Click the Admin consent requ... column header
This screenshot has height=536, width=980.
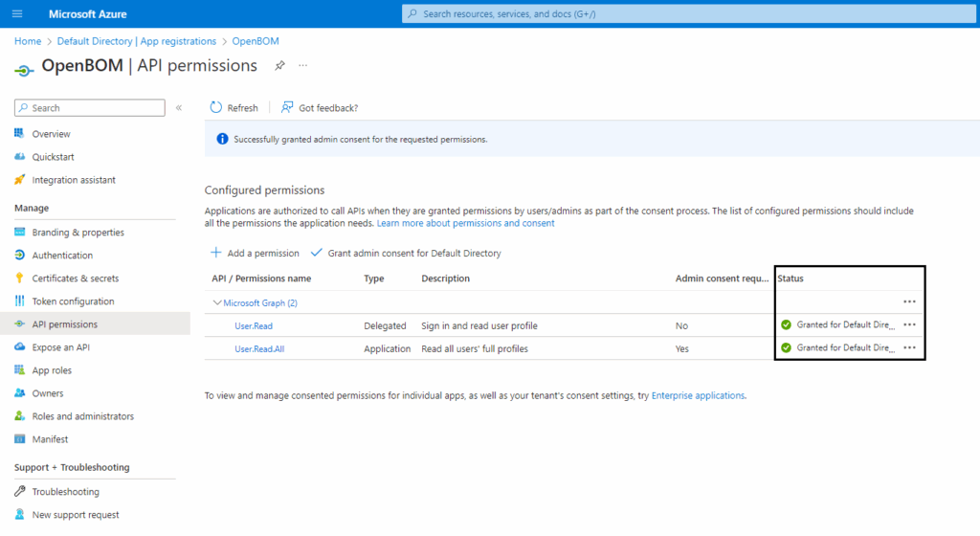pos(722,278)
